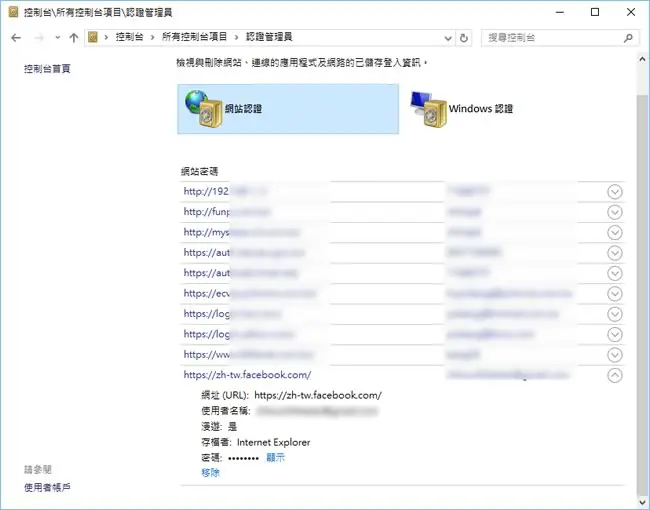Click 所有控制台項目 in the breadcrumb
650x510 pixels.
pos(194,37)
